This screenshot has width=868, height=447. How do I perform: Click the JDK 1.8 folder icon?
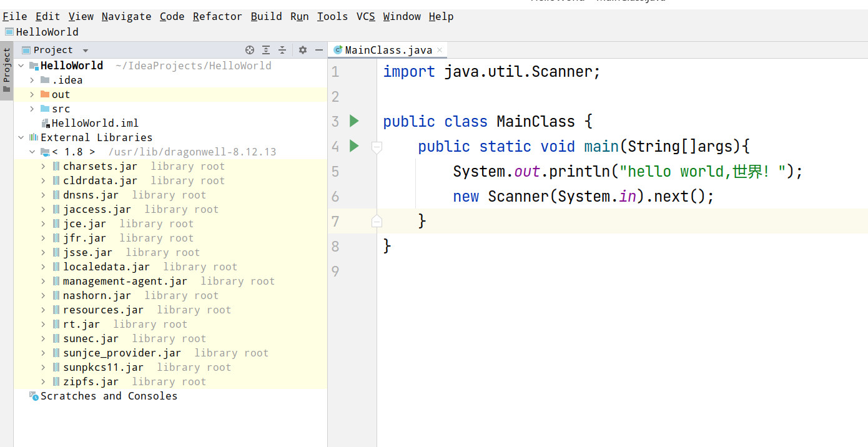tap(45, 152)
